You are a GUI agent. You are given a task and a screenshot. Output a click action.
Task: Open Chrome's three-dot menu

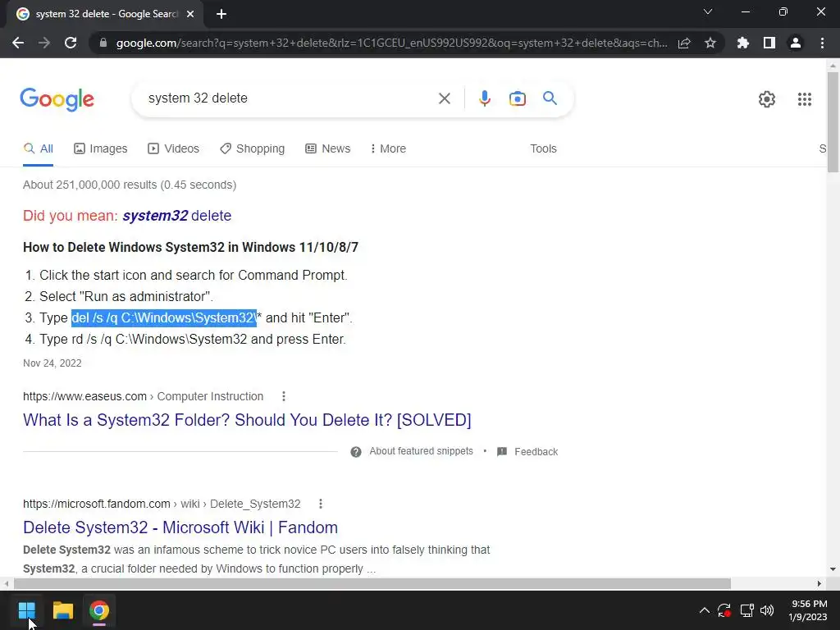click(x=822, y=43)
